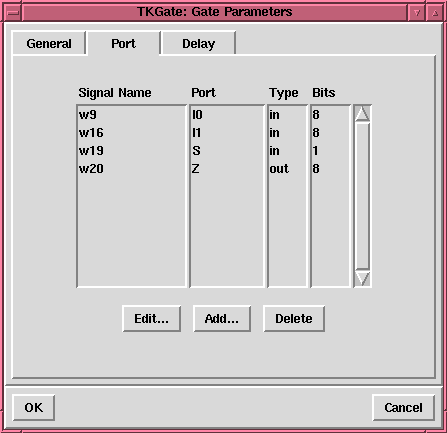The image size is (447, 433).
Task: Cancel the Gate Parameters dialog
Action: [x=403, y=407]
